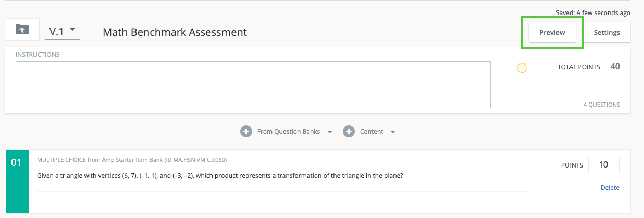644x218 pixels.
Task: Click the Multiple Choice item bank header
Action: pos(132,160)
